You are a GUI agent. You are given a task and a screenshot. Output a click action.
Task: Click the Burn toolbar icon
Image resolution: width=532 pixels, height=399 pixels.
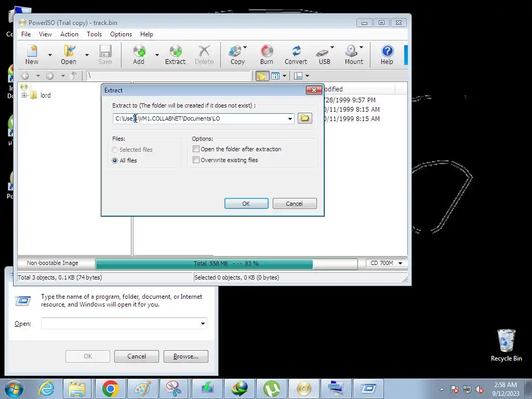[267, 55]
